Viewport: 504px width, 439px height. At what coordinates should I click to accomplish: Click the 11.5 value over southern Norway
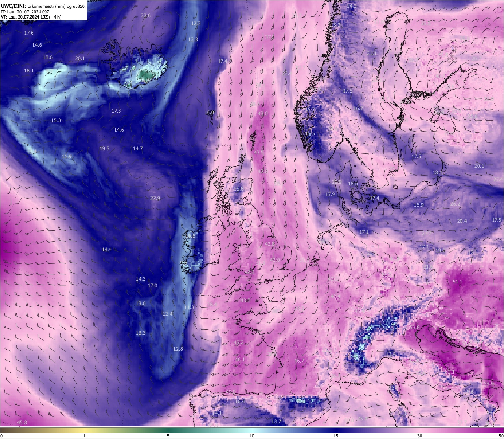point(310,134)
